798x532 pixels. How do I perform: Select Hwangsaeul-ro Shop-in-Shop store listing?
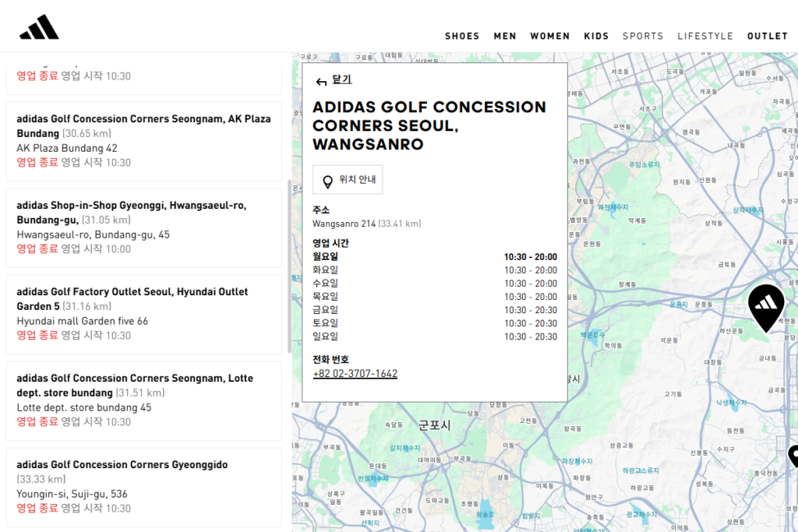[144, 227]
